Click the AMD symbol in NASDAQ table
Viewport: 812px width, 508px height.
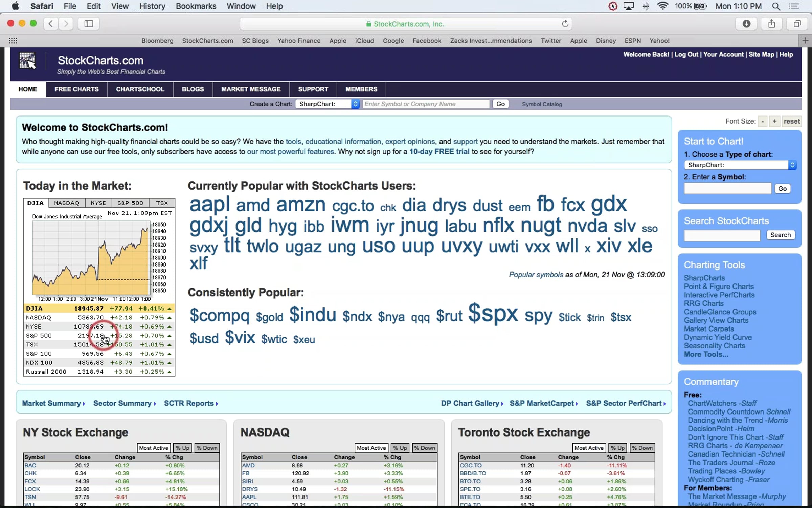pos(248,465)
